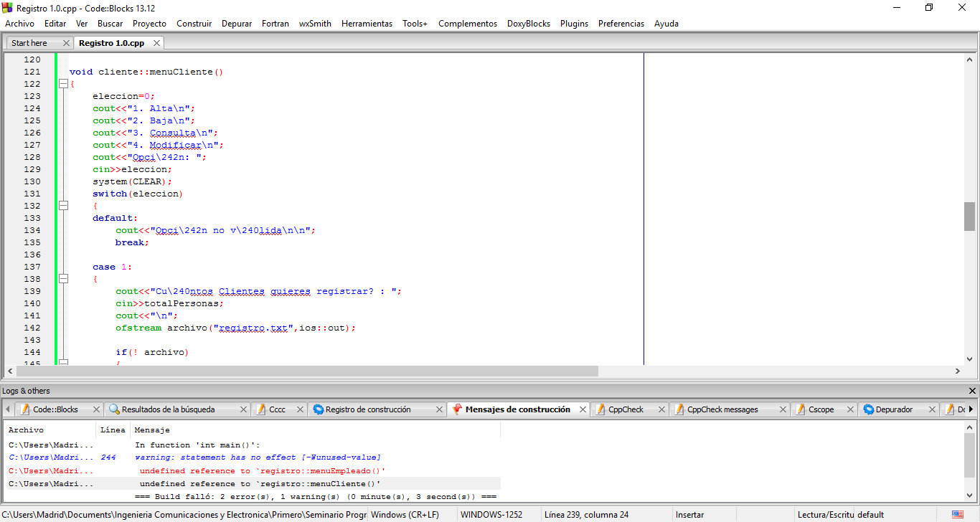The height and width of the screenshot is (522, 980).
Task: Click the magnifier icon on Resultados de la búsqueda
Action: (x=114, y=409)
